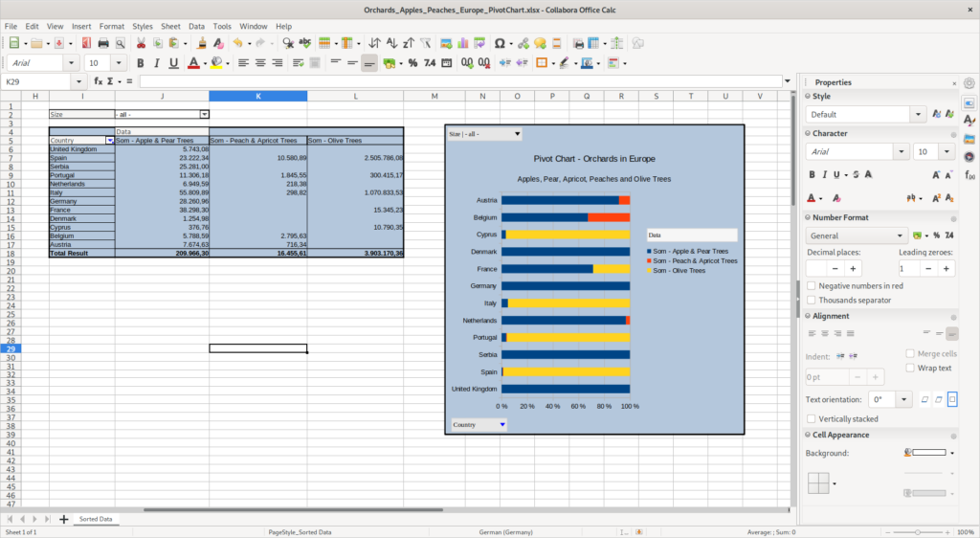Open the Insert Chart tool
The image size is (980, 538).
coord(463,43)
